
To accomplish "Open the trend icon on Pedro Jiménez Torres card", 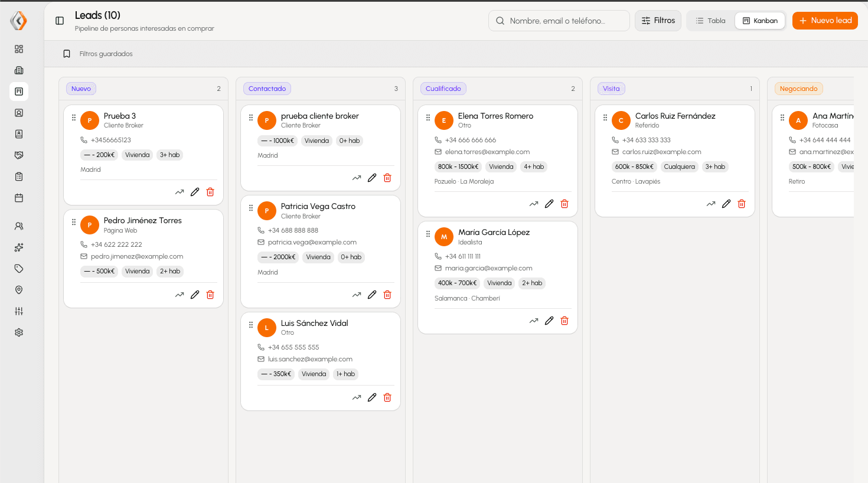I will click(180, 295).
